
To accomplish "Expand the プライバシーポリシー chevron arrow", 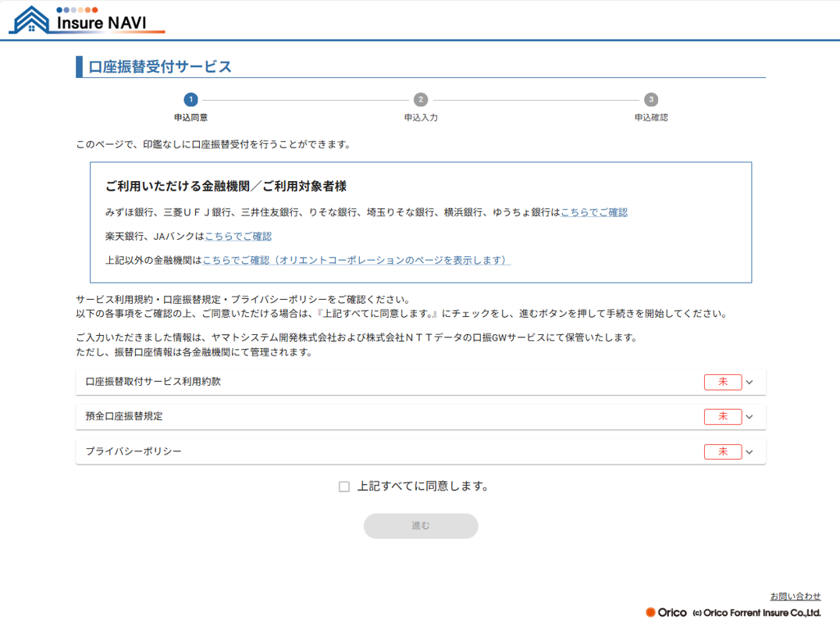I will click(749, 452).
